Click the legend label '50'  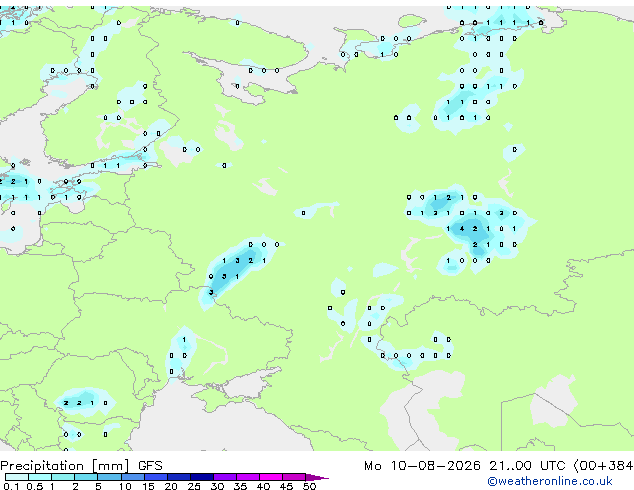point(309,486)
